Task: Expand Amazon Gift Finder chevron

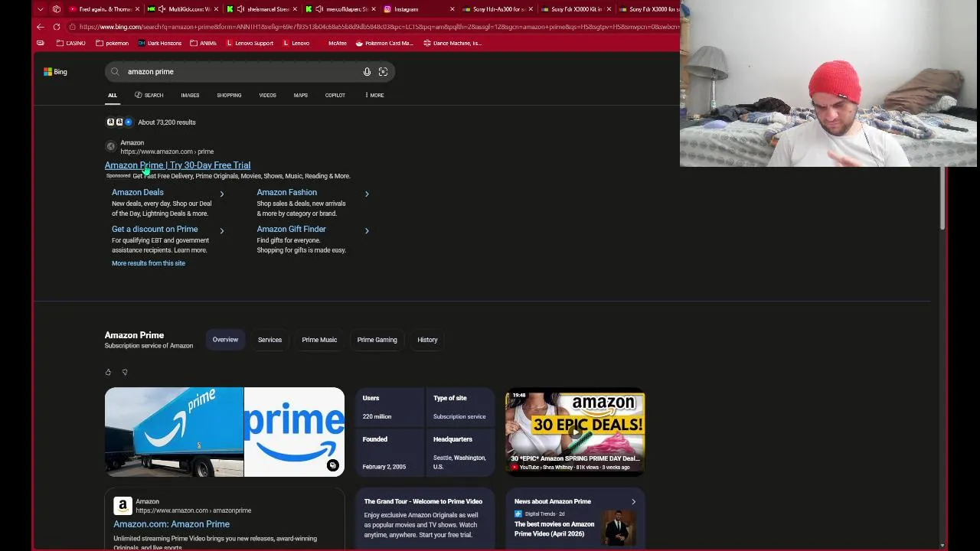Action: [x=367, y=230]
